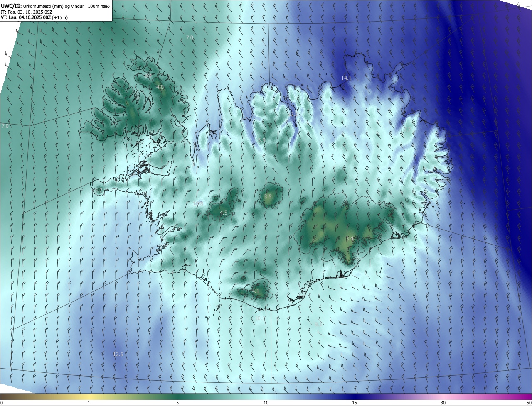
Task: Click the "UWC/IG:" label in the header box
Action: tap(11, 6)
